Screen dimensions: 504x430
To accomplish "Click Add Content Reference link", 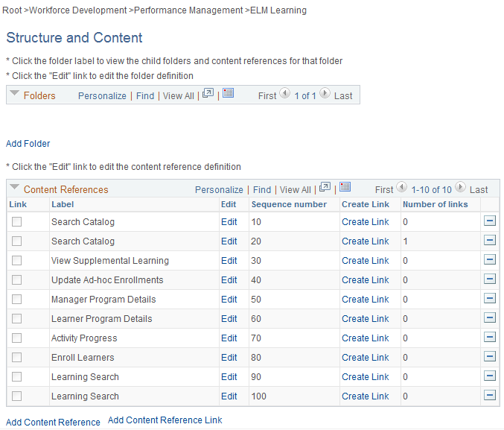I will (53, 423).
